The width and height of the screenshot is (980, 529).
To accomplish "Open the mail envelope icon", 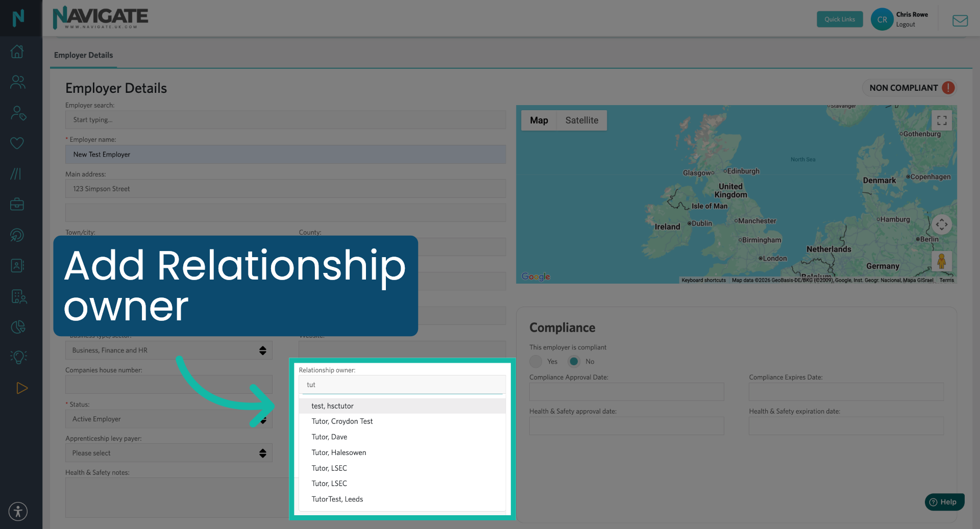I will pos(960,20).
